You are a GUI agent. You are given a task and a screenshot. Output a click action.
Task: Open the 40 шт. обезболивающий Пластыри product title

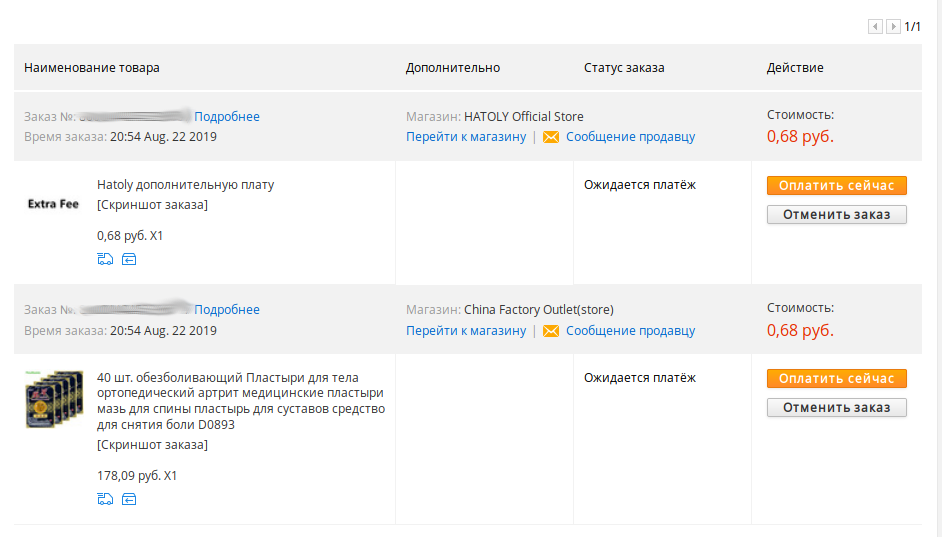tap(241, 401)
